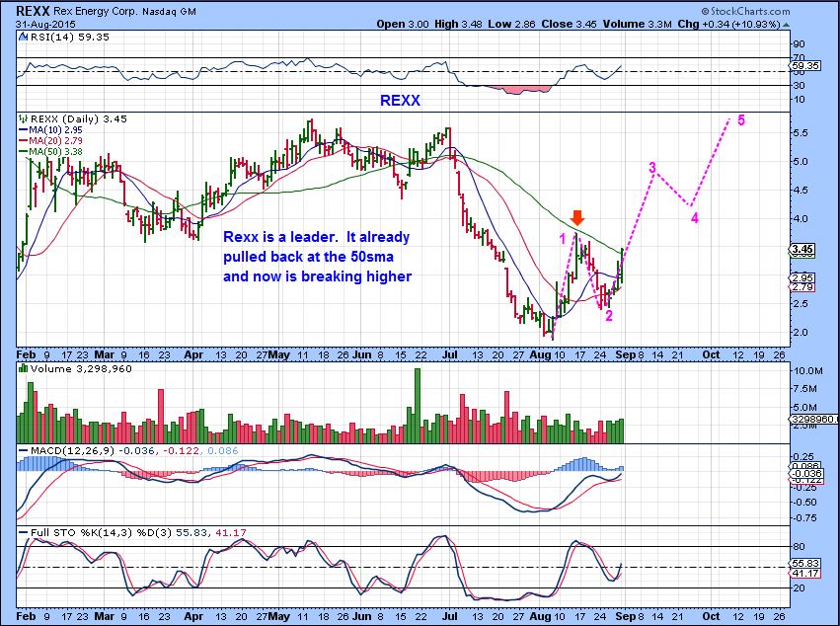Click the magenta wave label 5

click(741, 120)
